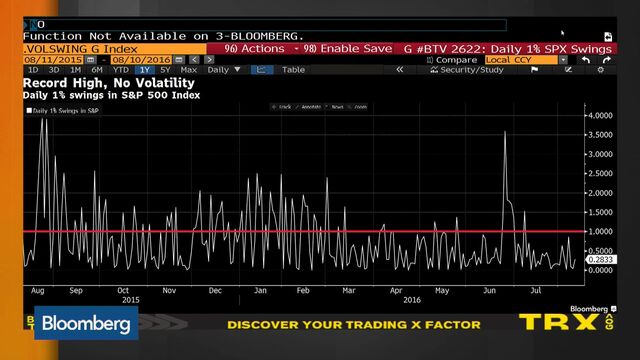Step date range forward with right arrow
The width and height of the screenshot is (640, 360).
[x=209, y=60]
